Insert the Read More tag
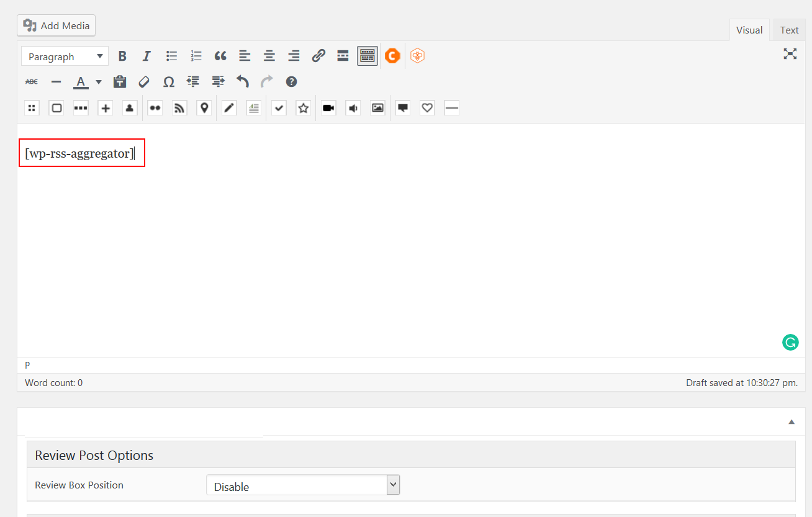Viewport: 812px width, 517px height. point(343,56)
